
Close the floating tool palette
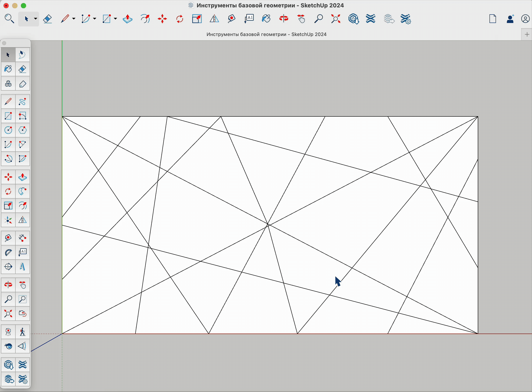(4, 43)
